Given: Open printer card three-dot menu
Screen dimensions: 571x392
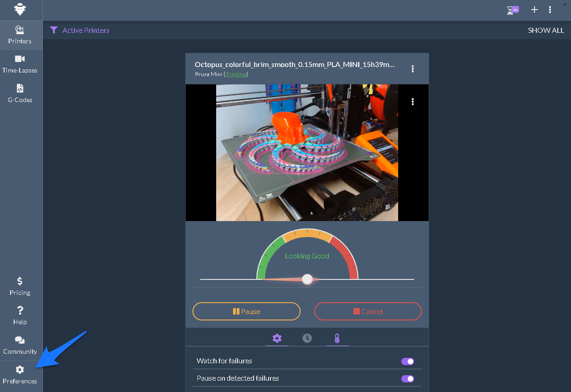Looking at the screenshot, I should pyautogui.click(x=413, y=69).
